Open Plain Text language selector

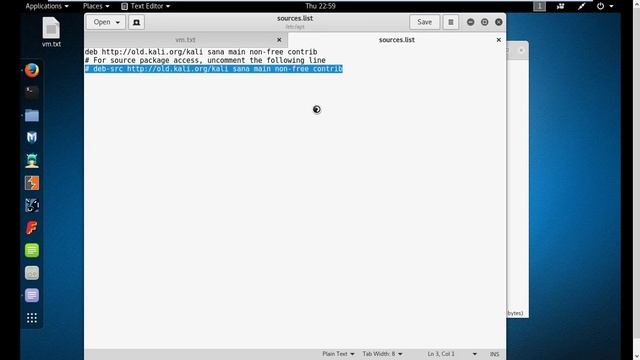pos(338,354)
